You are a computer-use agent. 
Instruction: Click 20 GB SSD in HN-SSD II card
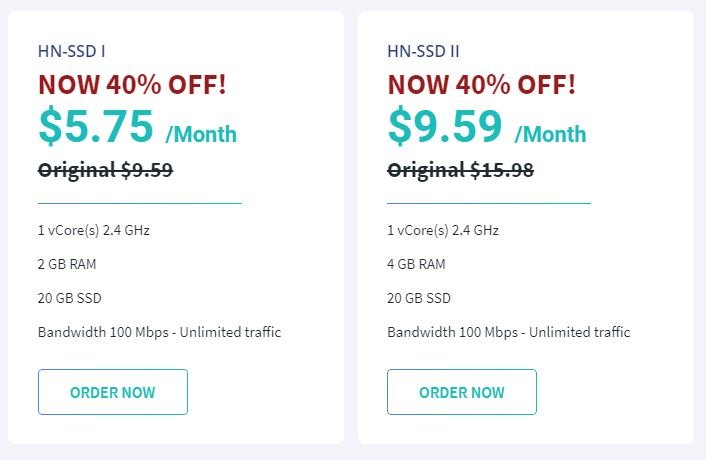419,298
